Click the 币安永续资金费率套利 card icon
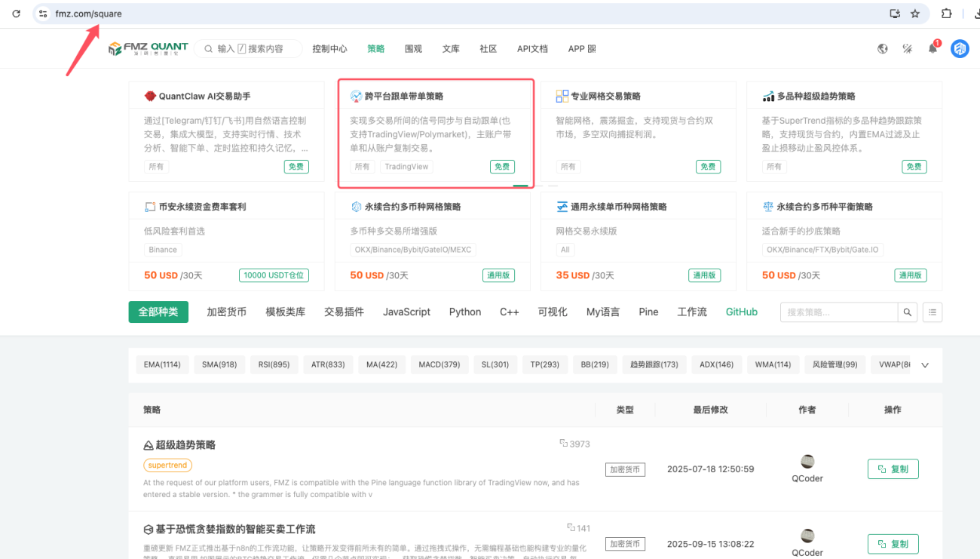 click(x=150, y=207)
